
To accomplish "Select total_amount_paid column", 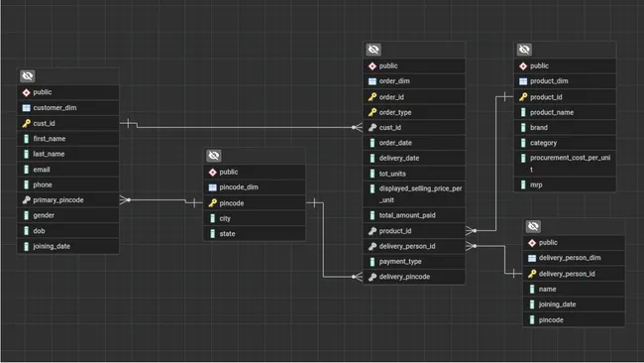I will 414,215.
